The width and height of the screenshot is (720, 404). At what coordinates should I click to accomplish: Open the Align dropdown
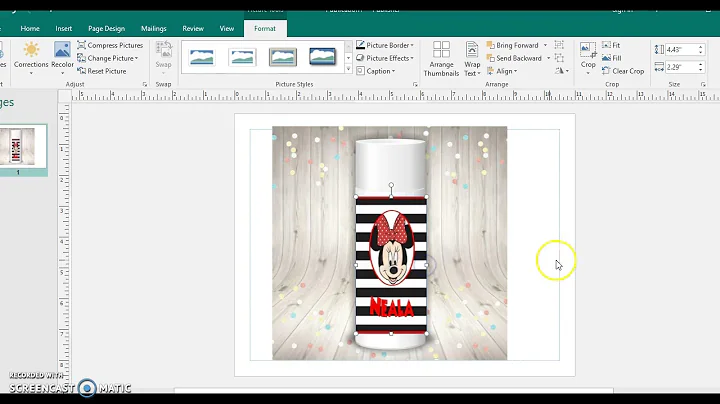(x=502, y=71)
